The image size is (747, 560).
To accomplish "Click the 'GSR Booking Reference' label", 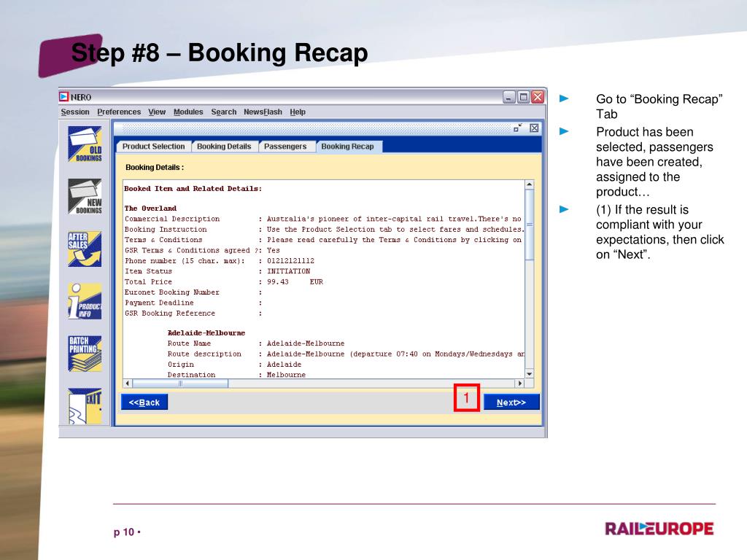I will click(x=170, y=313).
